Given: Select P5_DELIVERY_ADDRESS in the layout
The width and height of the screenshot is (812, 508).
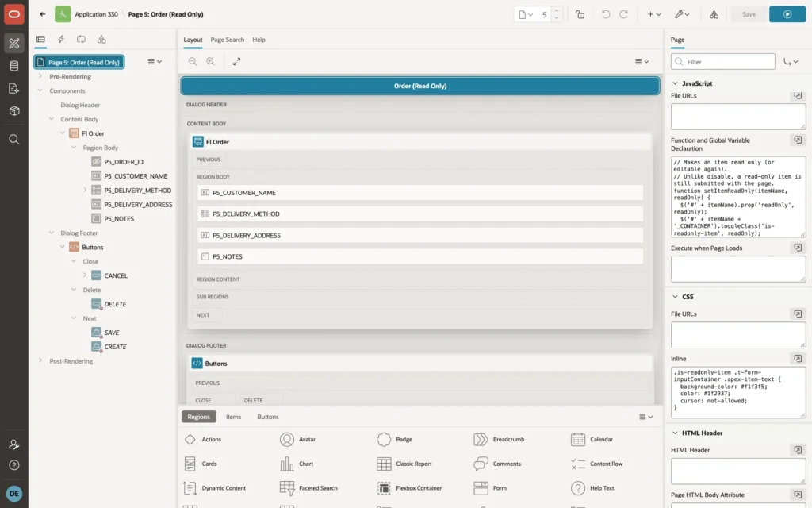Looking at the screenshot, I should 420,235.
